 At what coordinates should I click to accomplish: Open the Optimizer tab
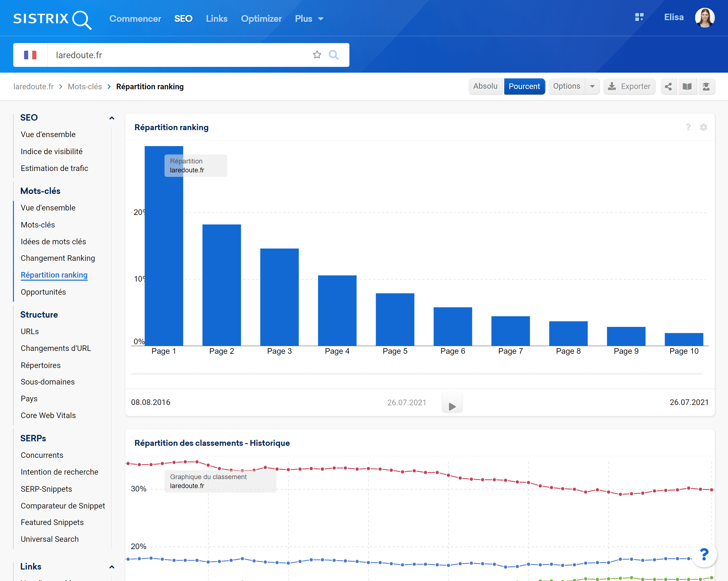pos(261,19)
